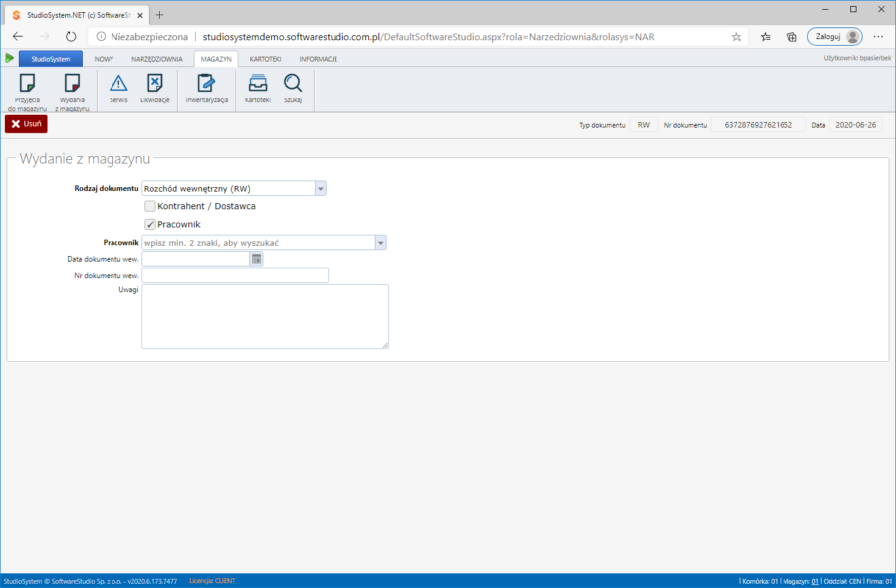Refresh the browser page

pyautogui.click(x=71, y=37)
